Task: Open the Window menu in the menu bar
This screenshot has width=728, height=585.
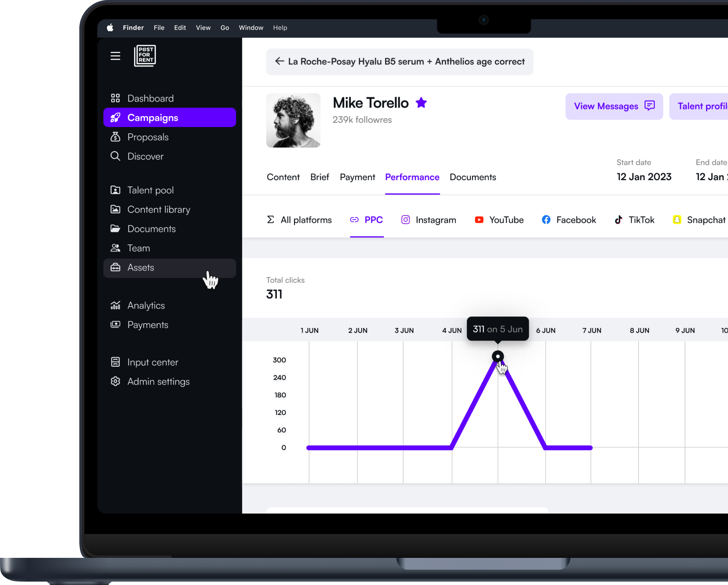Action: 251,28
